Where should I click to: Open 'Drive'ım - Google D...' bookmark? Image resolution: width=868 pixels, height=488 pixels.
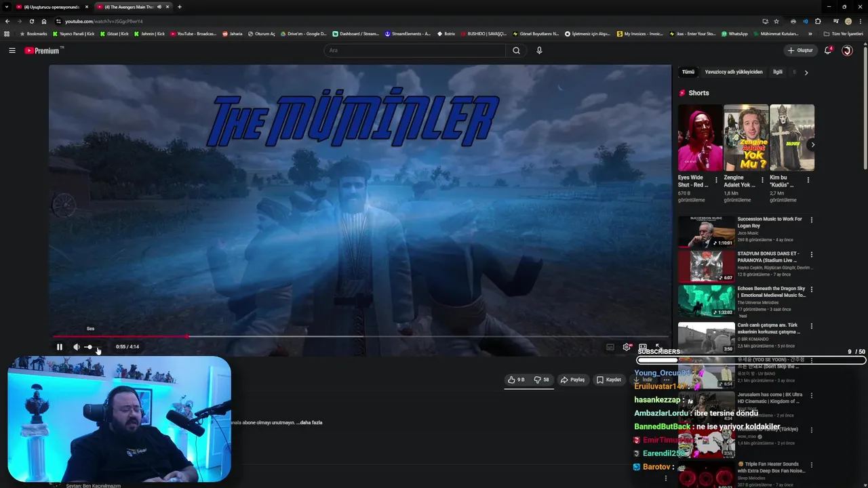(304, 33)
